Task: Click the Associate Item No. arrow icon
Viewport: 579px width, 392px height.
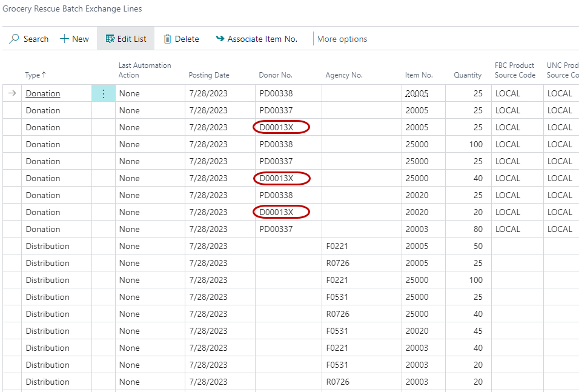Action: (x=220, y=39)
